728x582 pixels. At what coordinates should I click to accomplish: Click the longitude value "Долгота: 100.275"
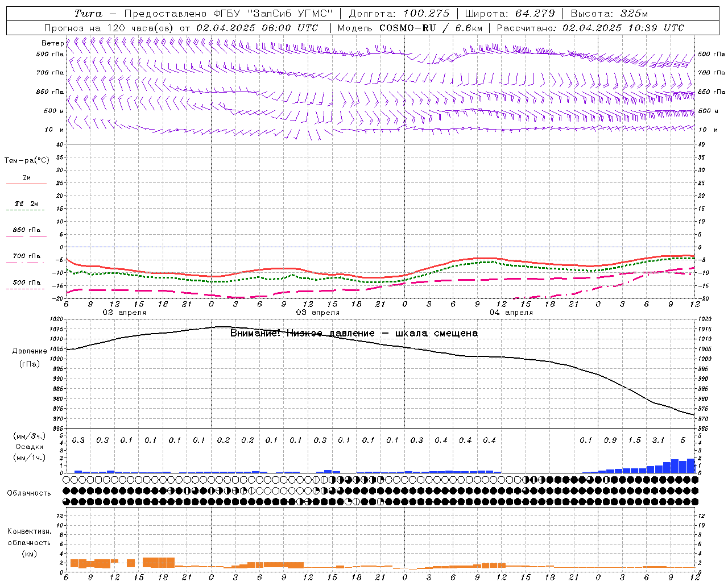pyautogui.click(x=399, y=14)
